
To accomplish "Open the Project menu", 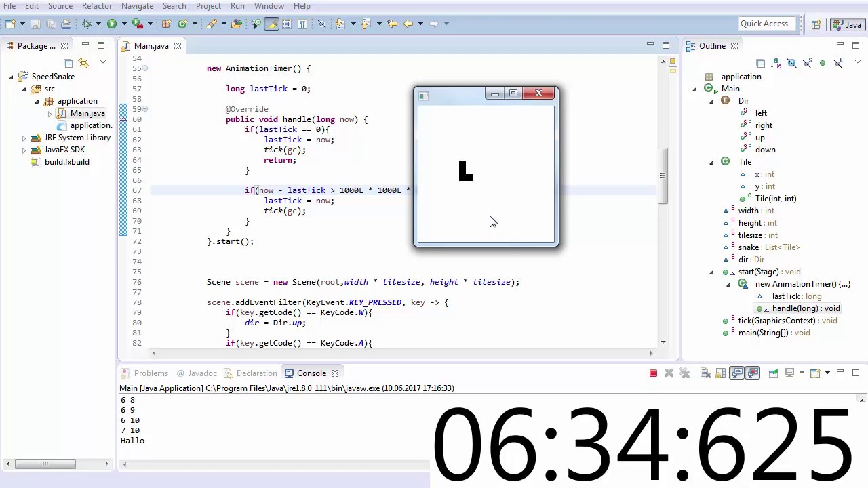I will [208, 6].
